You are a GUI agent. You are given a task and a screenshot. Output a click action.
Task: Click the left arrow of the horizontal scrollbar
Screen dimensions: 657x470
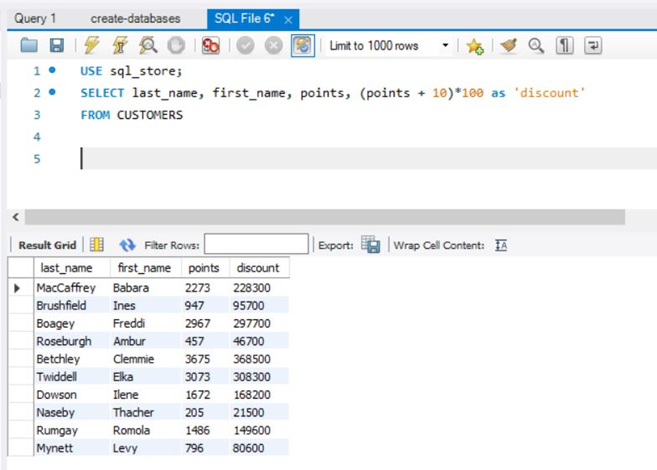16,217
